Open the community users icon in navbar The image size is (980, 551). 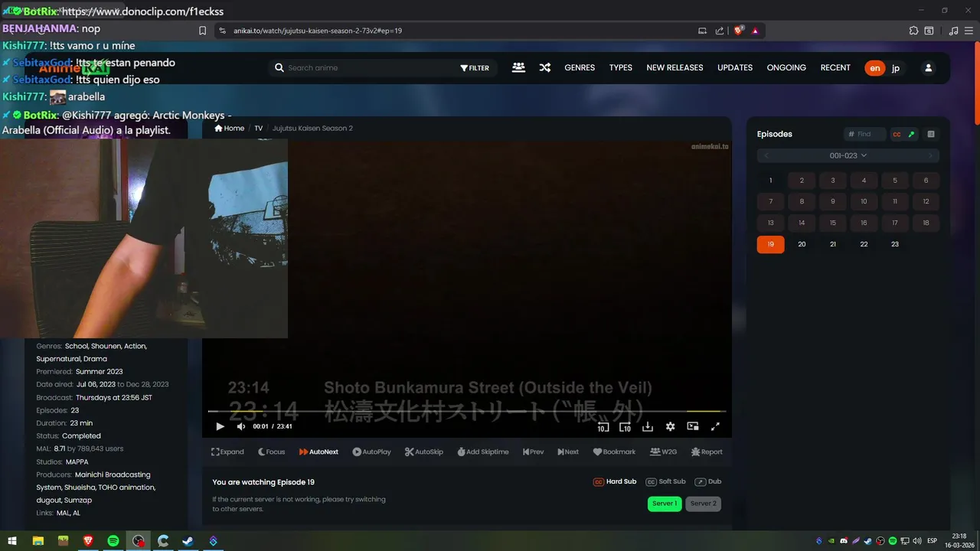[x=518, y=67]
